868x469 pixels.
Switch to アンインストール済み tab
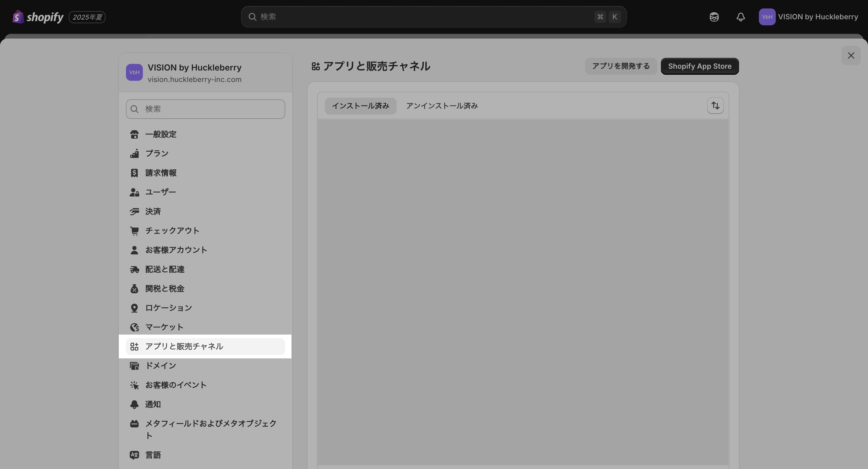tap(442, 106)
